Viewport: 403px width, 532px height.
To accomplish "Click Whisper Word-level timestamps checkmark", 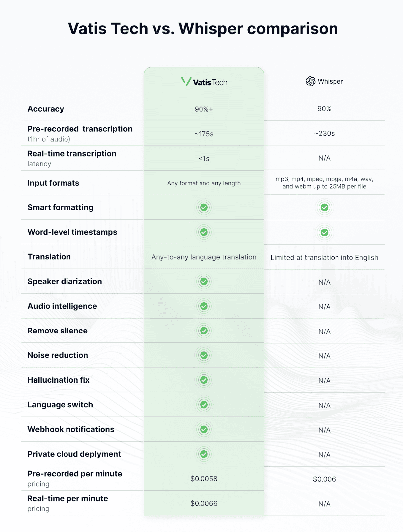I will click(324, 233).
